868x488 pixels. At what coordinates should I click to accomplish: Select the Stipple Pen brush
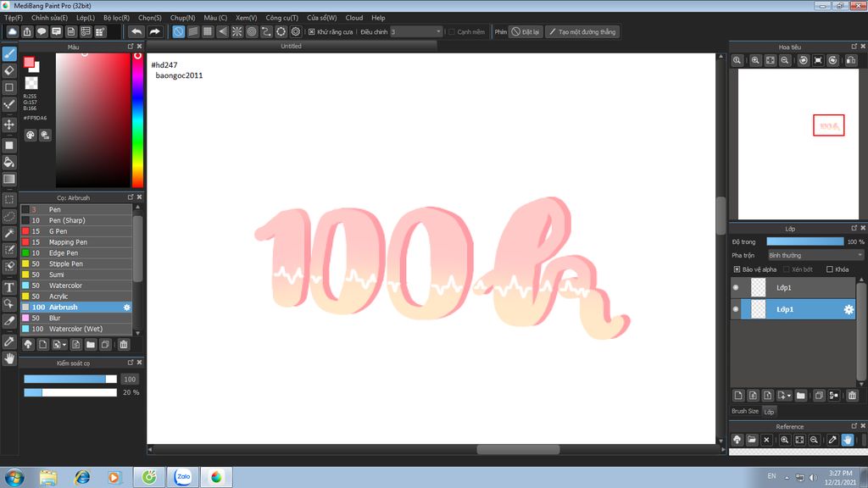pos(76,264)
